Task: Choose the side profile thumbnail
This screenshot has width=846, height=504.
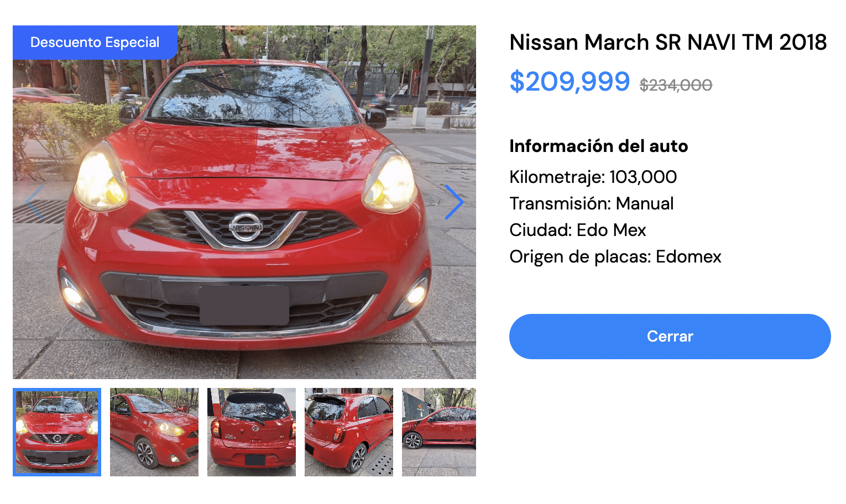Action: pyautogui.click(x=439, y=432)
